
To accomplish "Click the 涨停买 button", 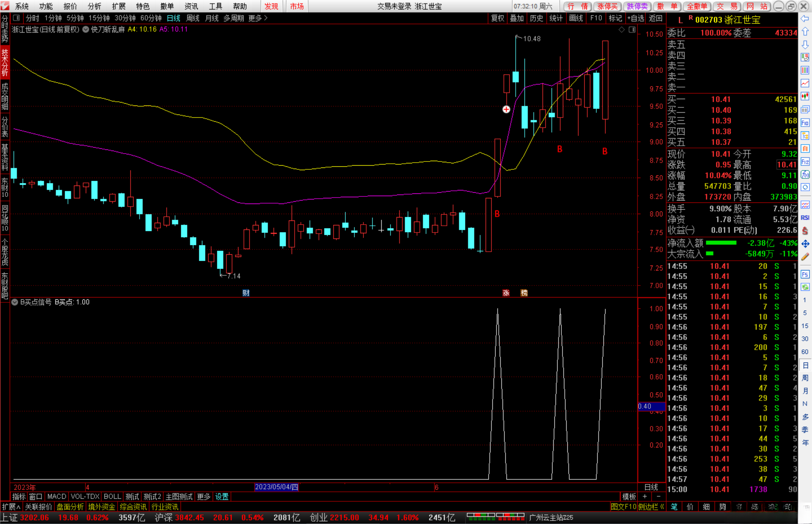I will tap(607, 6).
